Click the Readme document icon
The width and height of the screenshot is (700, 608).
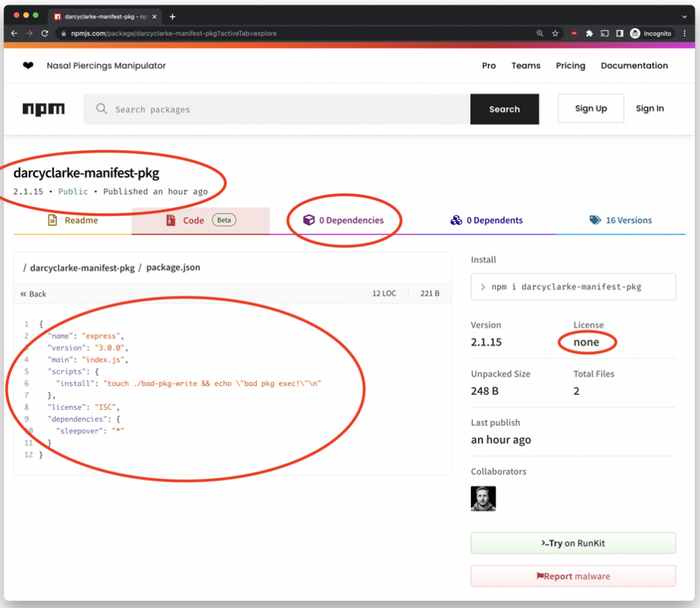coord(53,220)
